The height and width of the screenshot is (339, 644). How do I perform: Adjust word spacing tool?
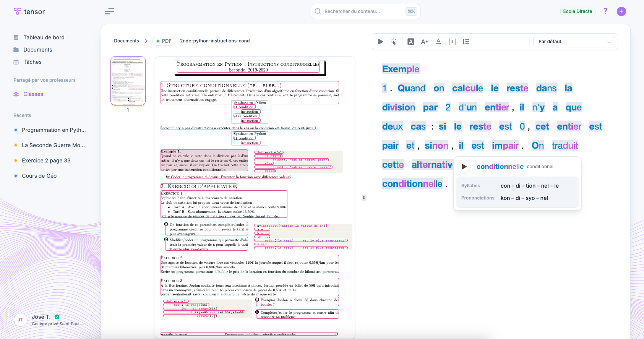452,42
